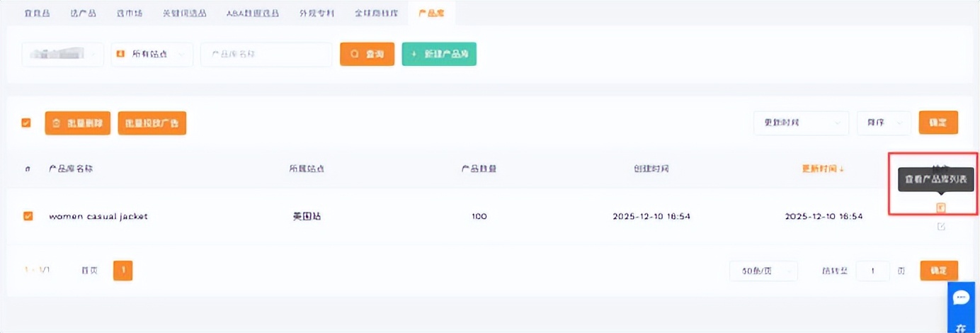
Task: Expand the 更新时间 sort field dropdown
Action: point(801,123)
